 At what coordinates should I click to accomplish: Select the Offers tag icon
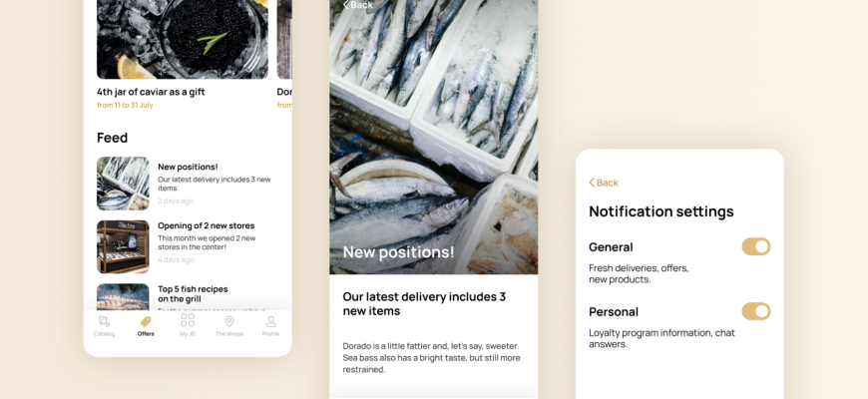coord(146,321)
